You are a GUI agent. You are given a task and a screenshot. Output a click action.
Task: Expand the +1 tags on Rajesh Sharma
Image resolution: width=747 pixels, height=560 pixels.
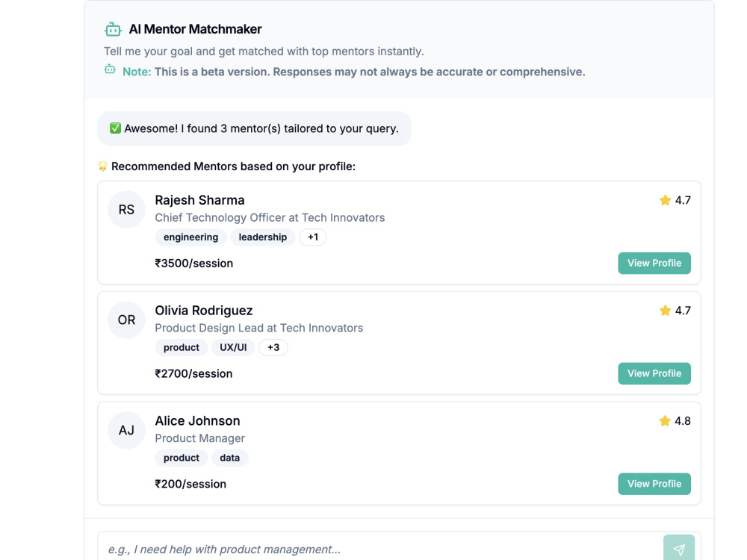click(x=312, y=237)
